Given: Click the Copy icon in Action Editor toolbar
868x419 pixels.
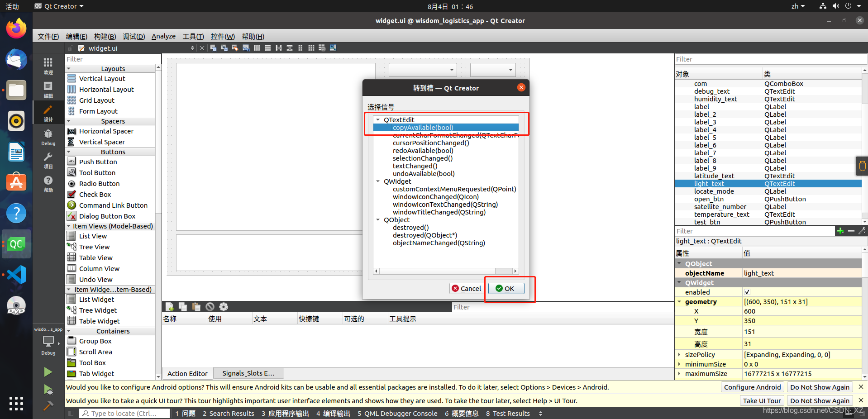Looking at the screenshot, I should 183,307.
